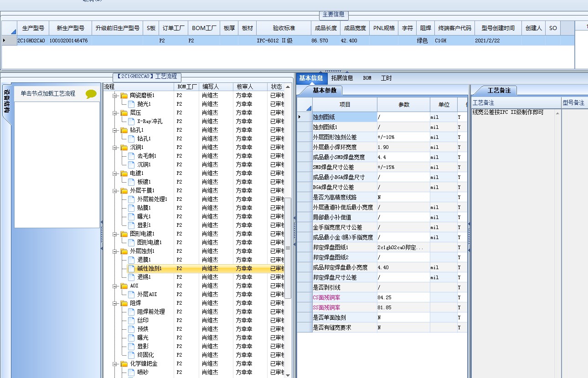The image size is (588, 378).
Task: Click the 型号创建时间 column header
Action: click(498, 28)
